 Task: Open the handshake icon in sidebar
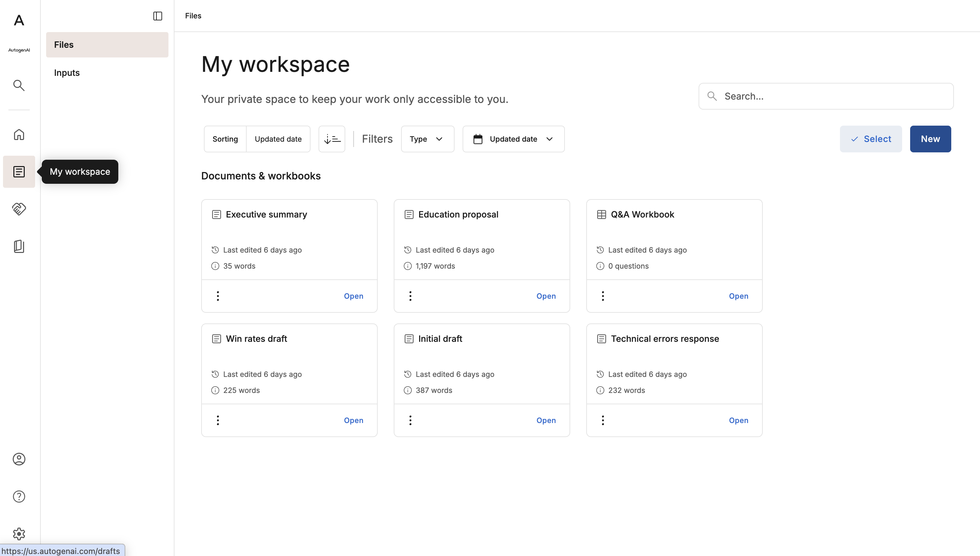pos(19,209)
